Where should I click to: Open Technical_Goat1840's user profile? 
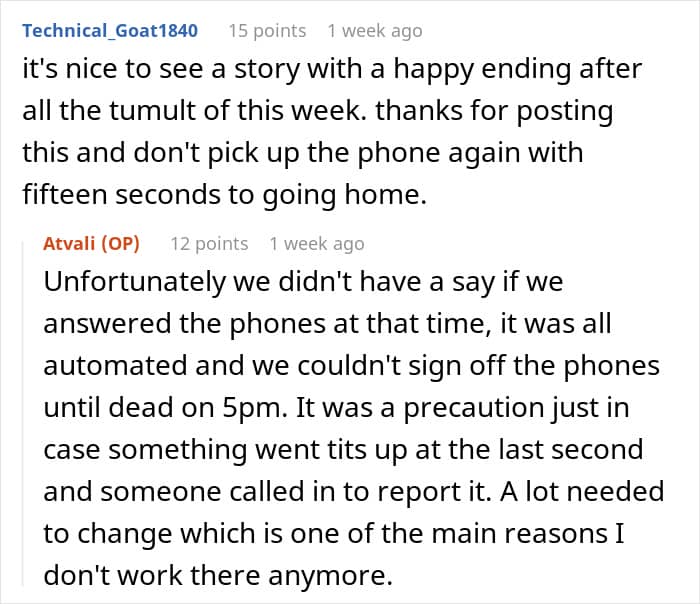tap(109, 30)
